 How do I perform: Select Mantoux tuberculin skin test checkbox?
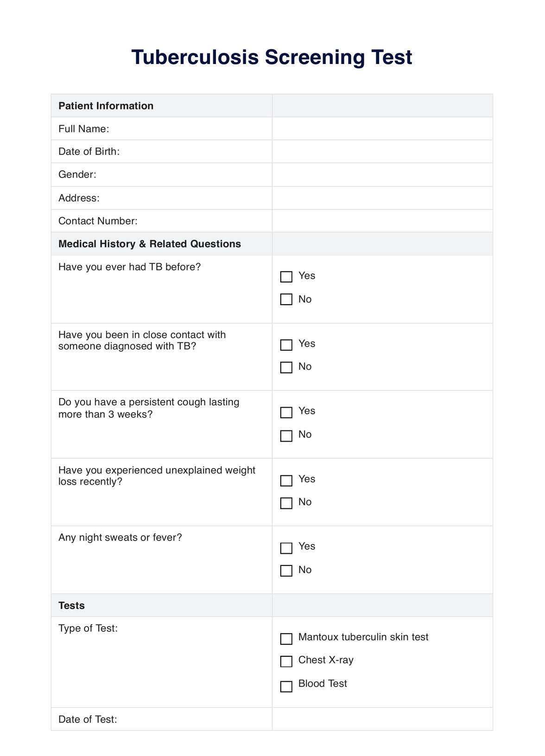tap(286, 639)
